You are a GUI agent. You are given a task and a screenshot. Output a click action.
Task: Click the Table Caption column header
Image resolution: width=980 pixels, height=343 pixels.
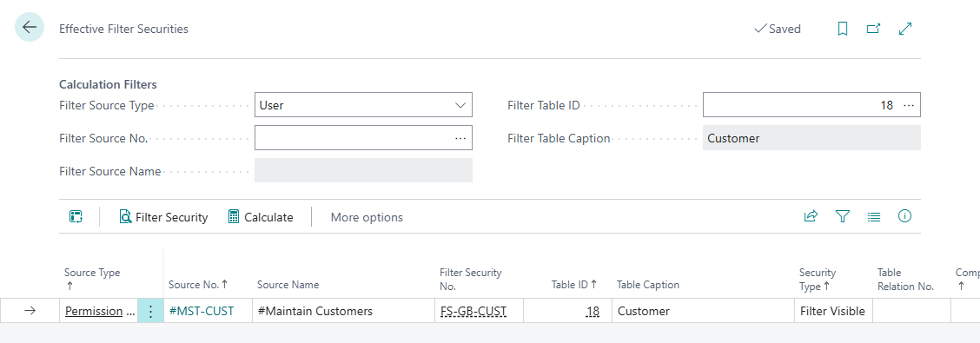[x=648, y=284]
